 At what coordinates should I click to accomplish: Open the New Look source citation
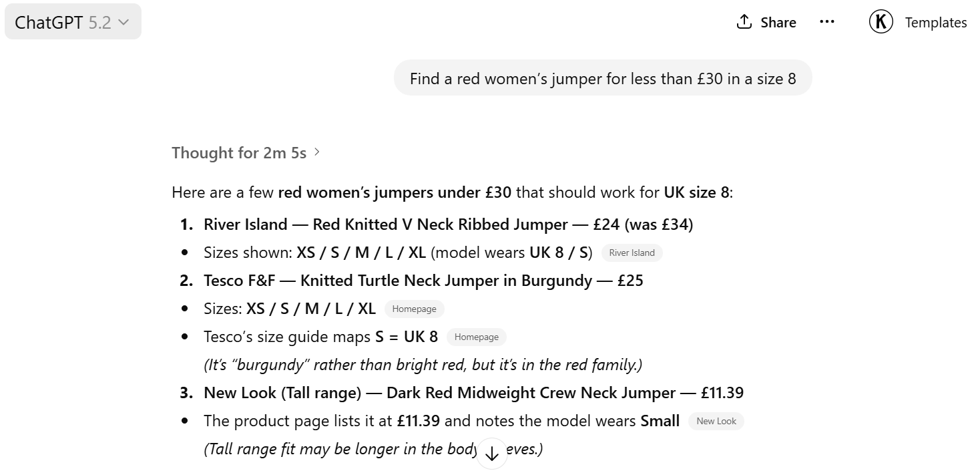716,421
